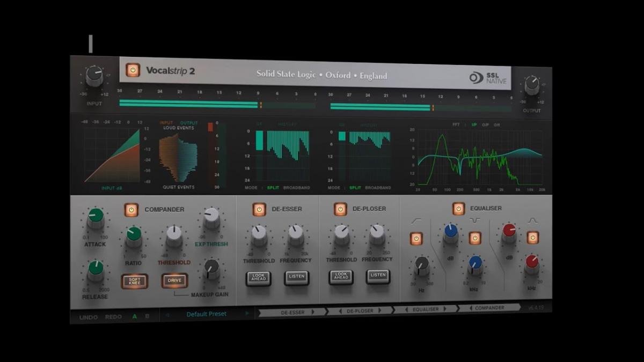Viewport: 644px width, 362px height.
Task: Select preset slot B
Action: pos(147,316)
